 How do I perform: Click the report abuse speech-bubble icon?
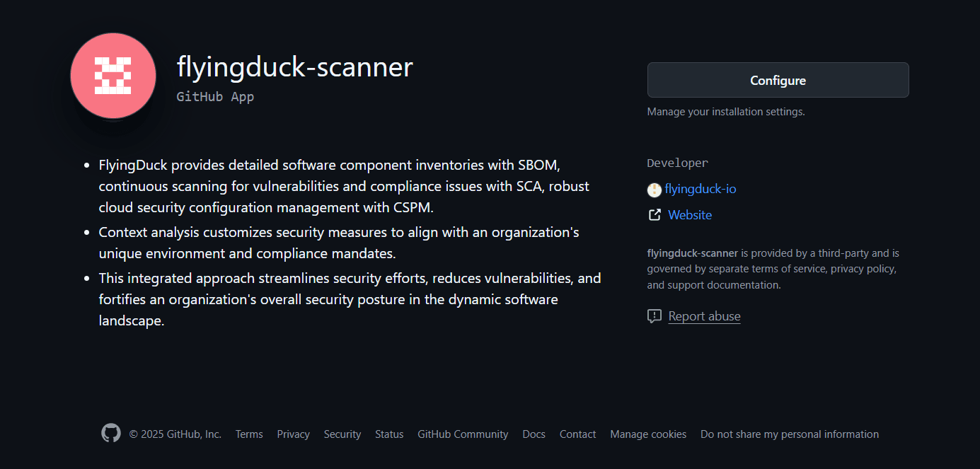click(655, 316)
